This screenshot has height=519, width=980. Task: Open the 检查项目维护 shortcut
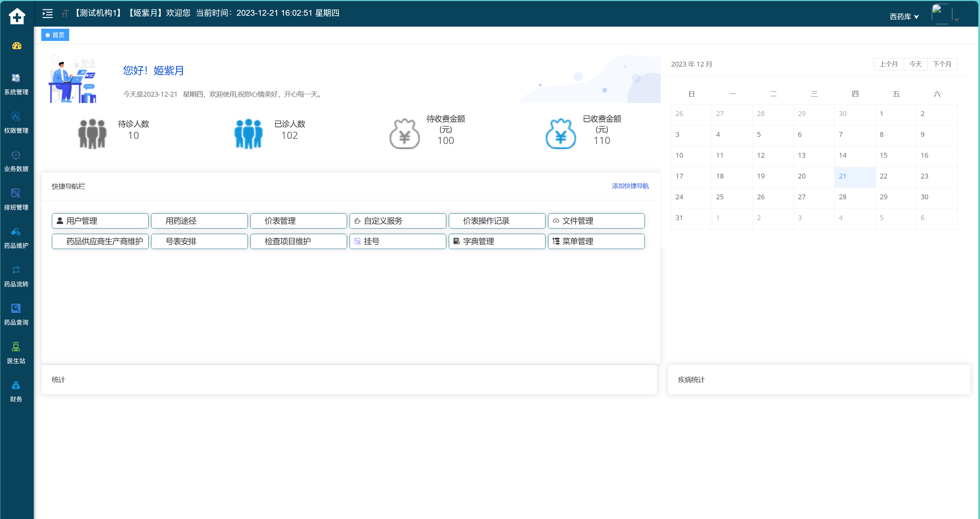point(299,241)
